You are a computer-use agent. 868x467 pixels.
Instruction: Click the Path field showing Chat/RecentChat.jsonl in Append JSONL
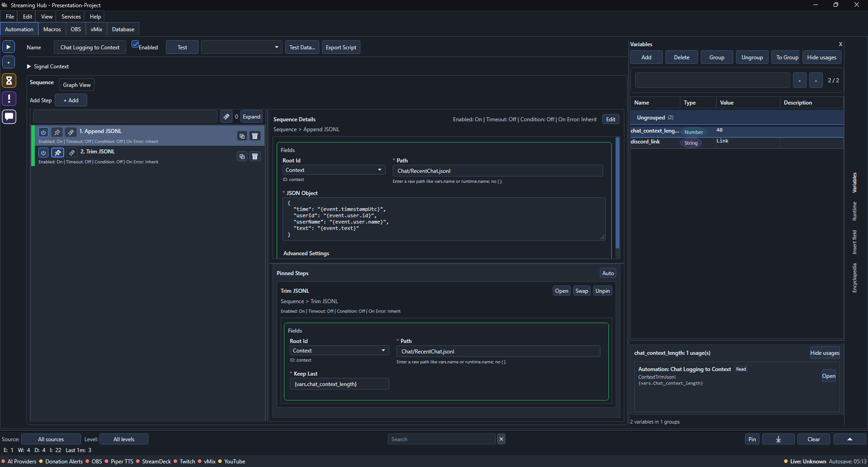(498, 171)
